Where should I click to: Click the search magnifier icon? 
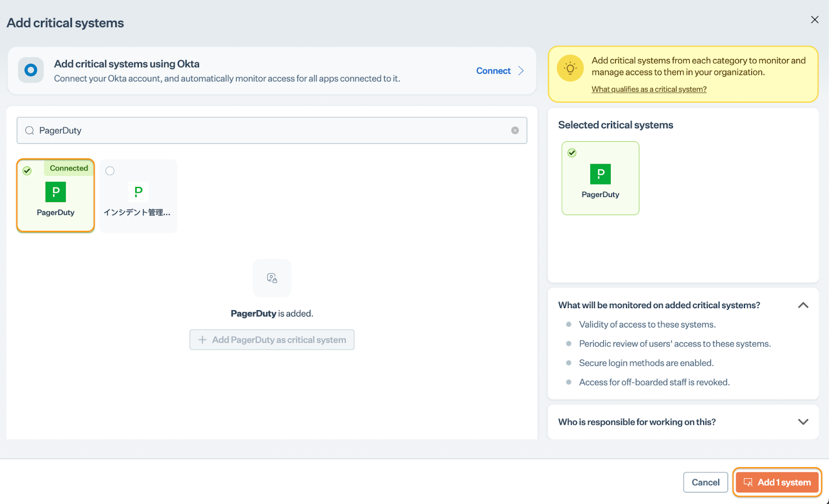[30, 131]
